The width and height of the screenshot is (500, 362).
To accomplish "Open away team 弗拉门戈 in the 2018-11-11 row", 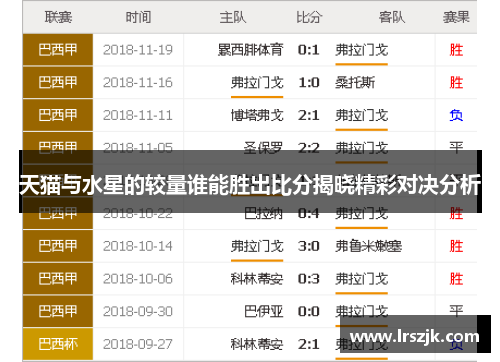I will (x=362, y=115).
